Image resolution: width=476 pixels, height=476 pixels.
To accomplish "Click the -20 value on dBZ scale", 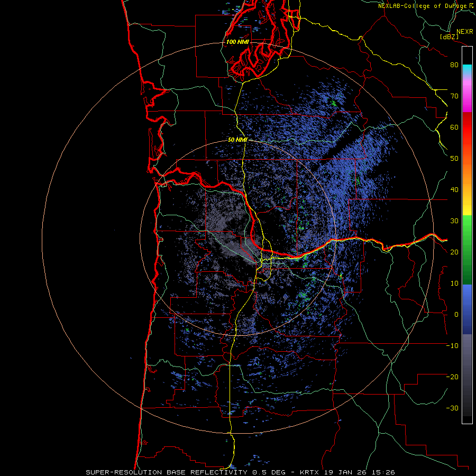I will [452, 377].
